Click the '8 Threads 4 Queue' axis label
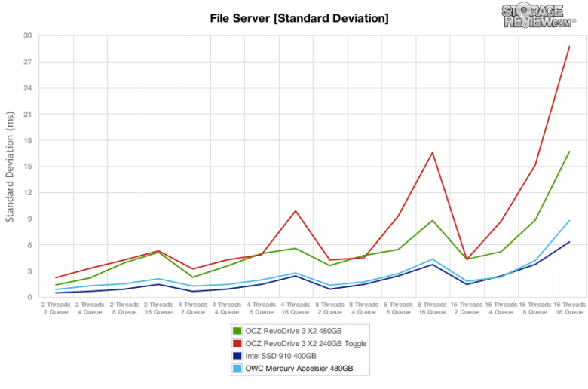Screen dimensions: 588x389 click(364, 308)
